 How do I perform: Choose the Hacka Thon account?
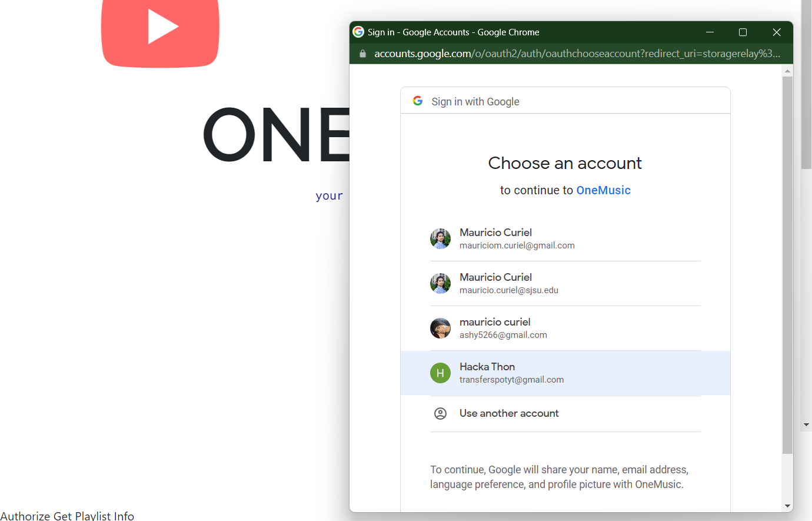[565, 373]
